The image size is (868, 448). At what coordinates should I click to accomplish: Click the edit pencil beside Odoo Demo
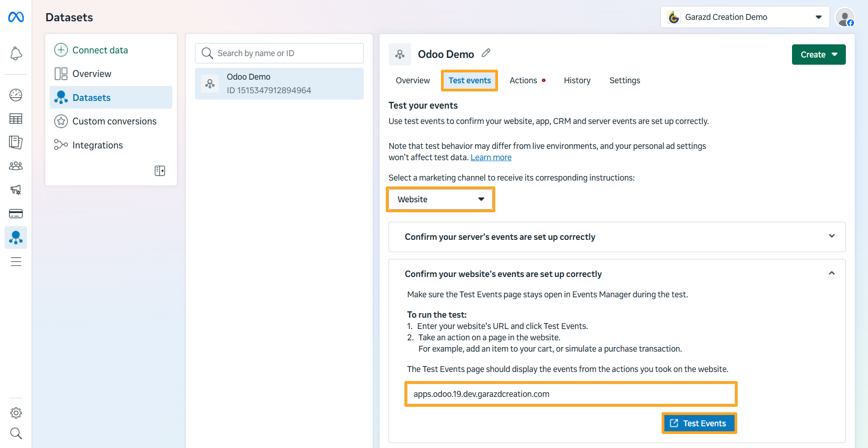[x=486, y=53]
